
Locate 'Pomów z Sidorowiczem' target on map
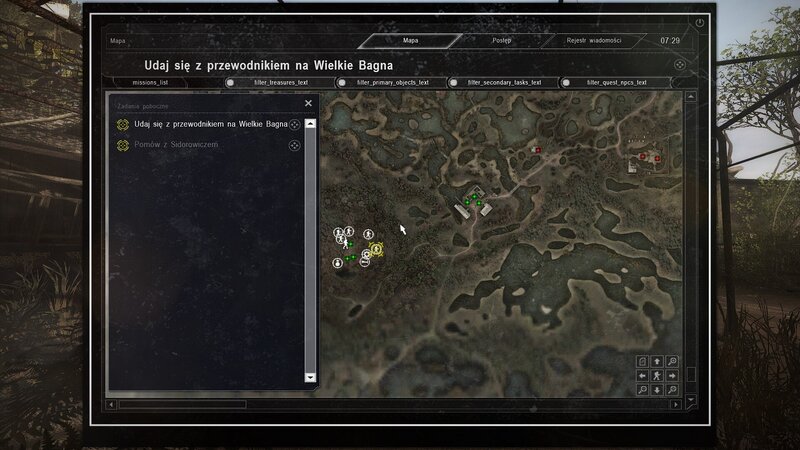(x=294, y=145)
